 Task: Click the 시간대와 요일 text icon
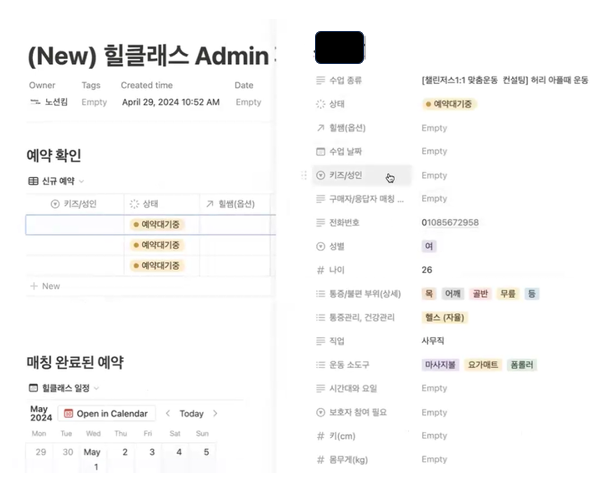320,389
